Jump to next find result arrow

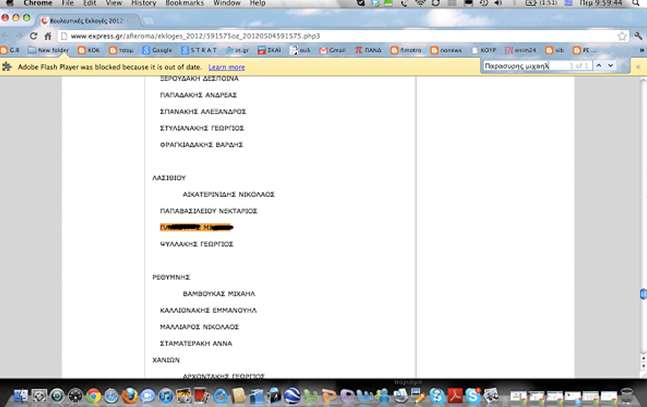(611, 66)
